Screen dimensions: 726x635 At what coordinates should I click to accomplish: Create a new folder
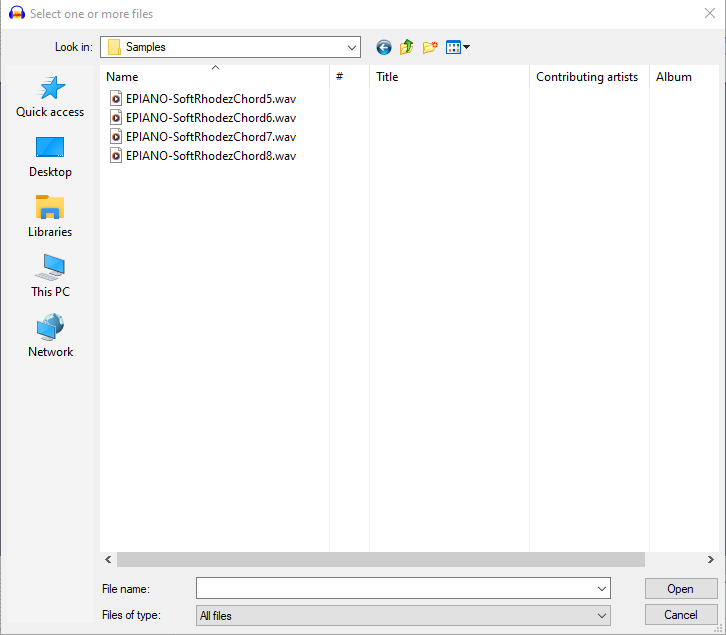(430, 47)
